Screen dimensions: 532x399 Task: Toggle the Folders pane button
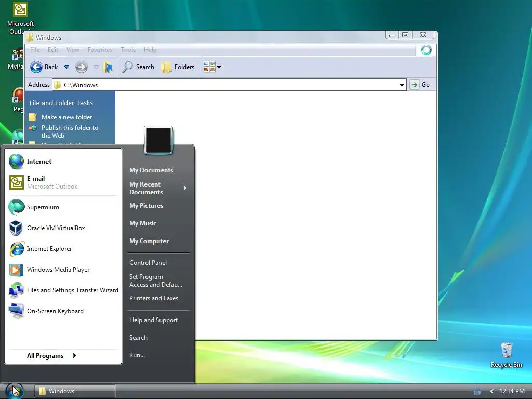[x=178, y=67]
